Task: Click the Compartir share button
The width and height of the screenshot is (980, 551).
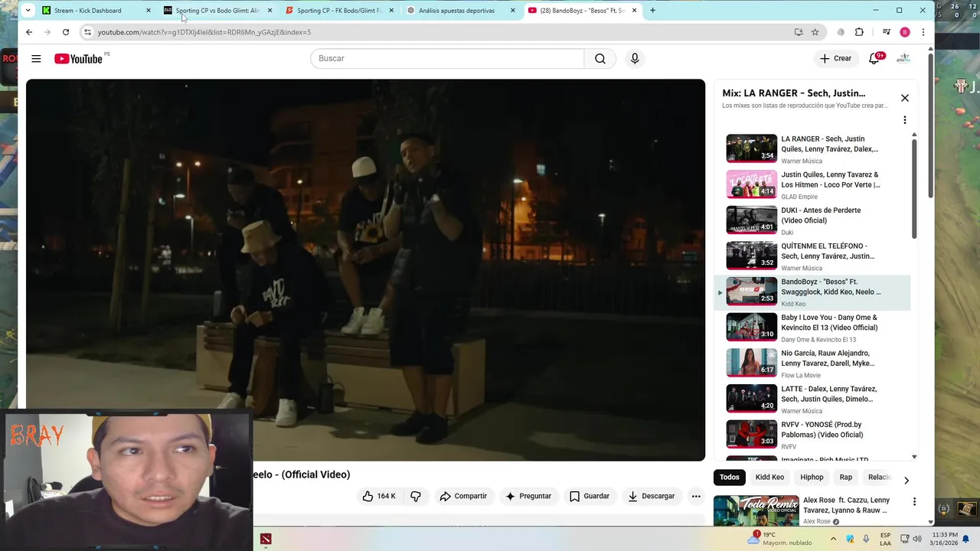Action: click(x=463, y=496)
